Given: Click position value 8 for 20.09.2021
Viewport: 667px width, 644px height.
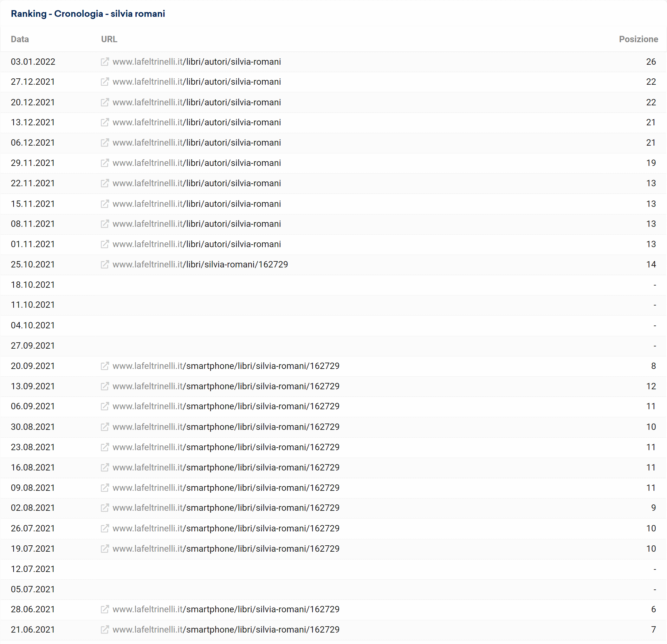Looking at the screenshot, I should pos(653,366).
